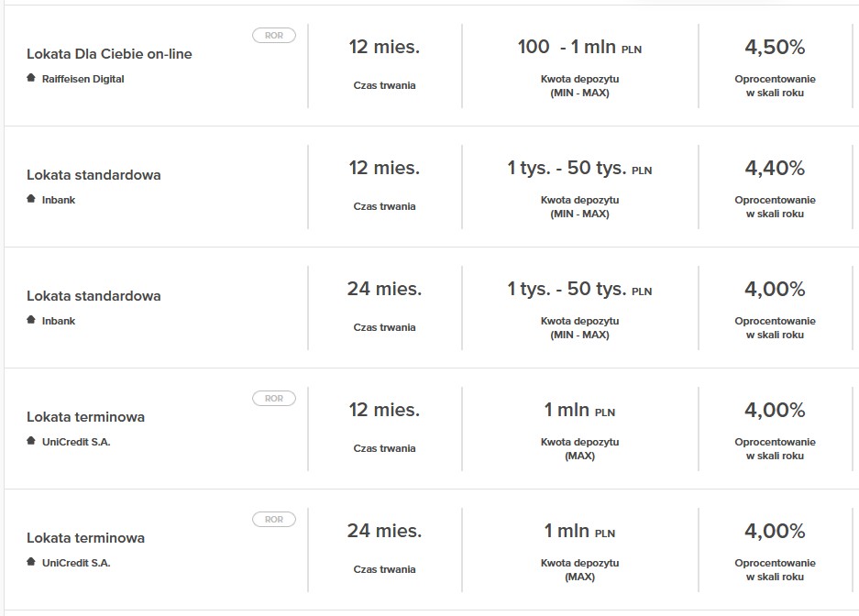Click the 4,50% interest rate value
Image resolution: width=859 pixels, height=616 pixels.
pos(775,47)
